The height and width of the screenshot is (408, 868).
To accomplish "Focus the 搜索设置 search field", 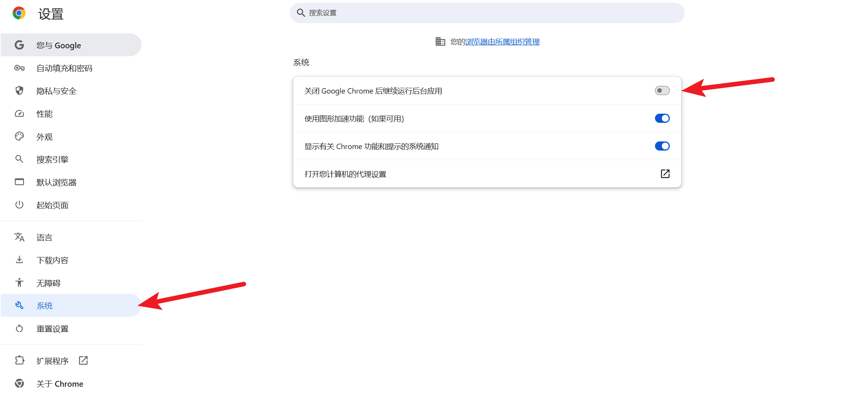I will 487,13.
